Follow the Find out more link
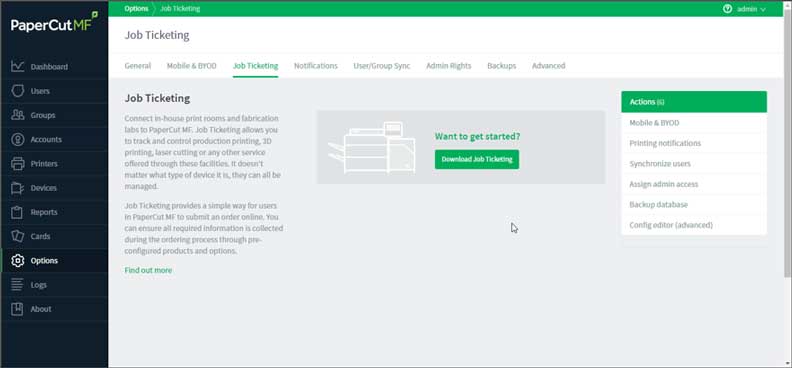The image size is (792, 368). pos(148,270)
